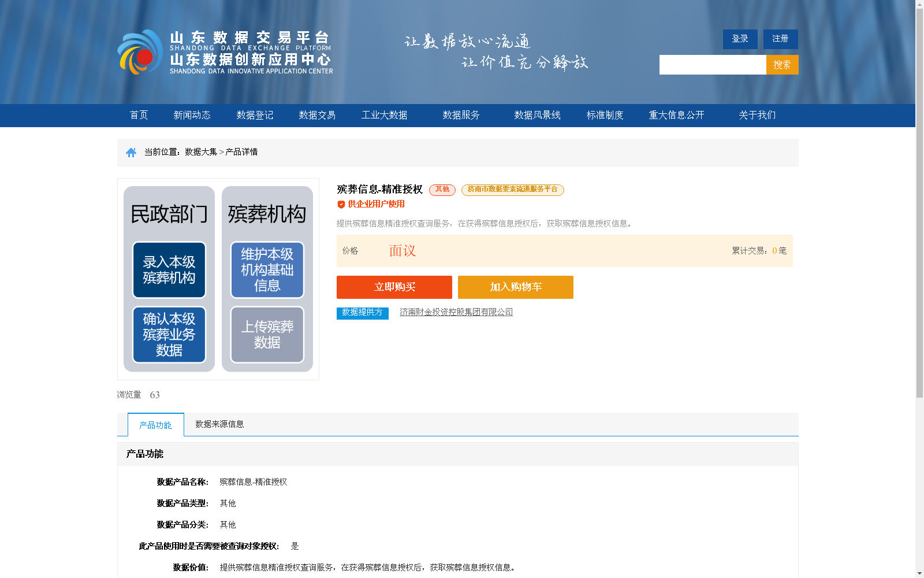This screenshot has width=924, height=578.
Task: Click 数据大集 in the breadcrumb
Action: click(201, 152)
